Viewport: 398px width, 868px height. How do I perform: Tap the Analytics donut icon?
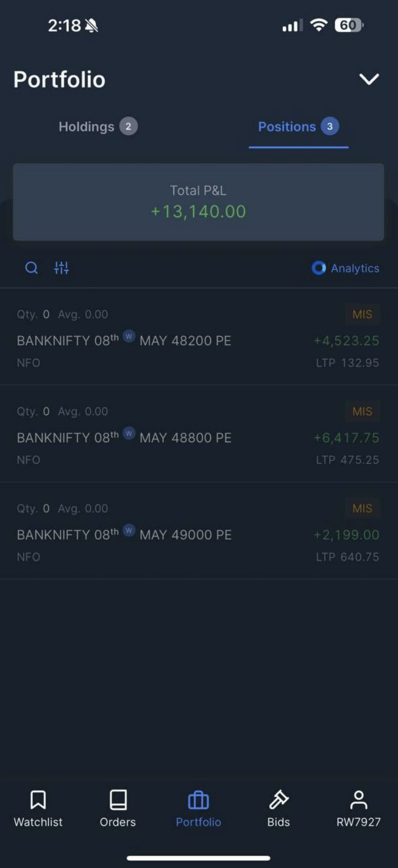pyautogui.click(x=319, y=268)
